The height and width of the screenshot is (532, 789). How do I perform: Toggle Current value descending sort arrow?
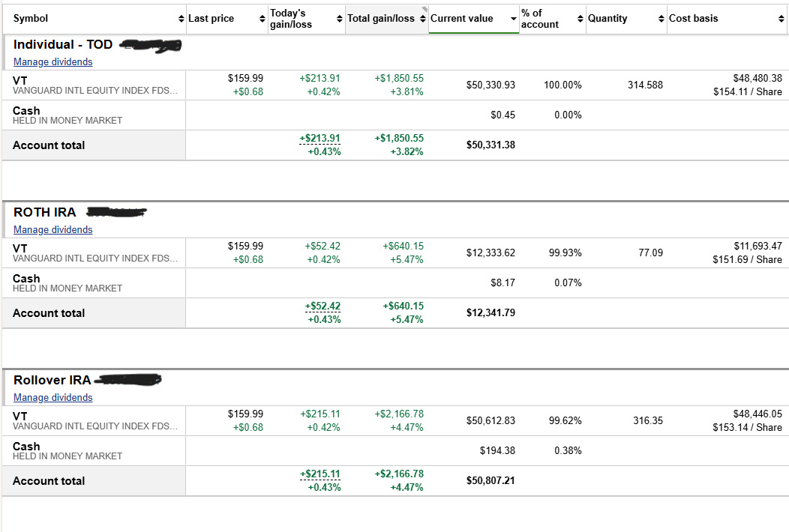click(x=513, y=19)
